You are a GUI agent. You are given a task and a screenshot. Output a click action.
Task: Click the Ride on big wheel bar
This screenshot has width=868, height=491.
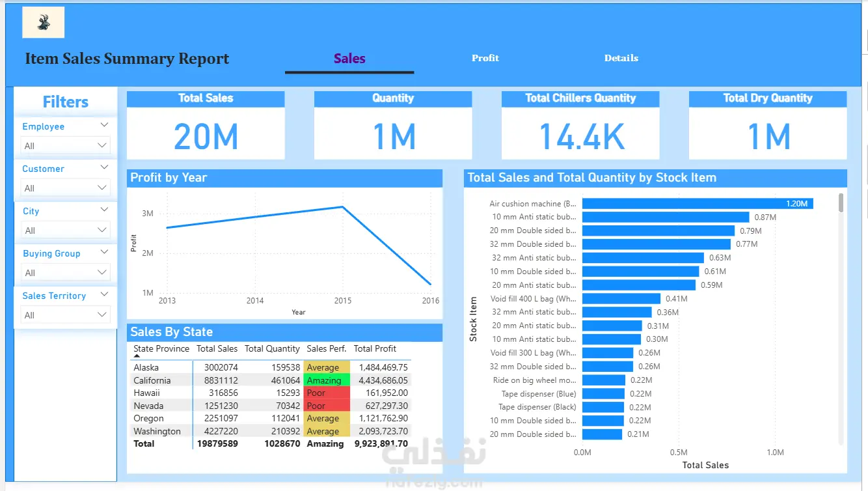[604, 380]
